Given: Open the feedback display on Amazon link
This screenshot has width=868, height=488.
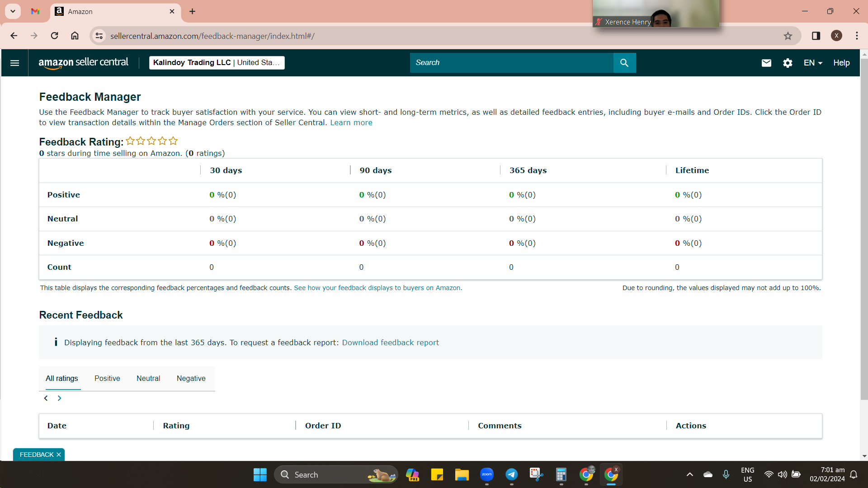Looking at the screenshot, I should coord(378,288).
